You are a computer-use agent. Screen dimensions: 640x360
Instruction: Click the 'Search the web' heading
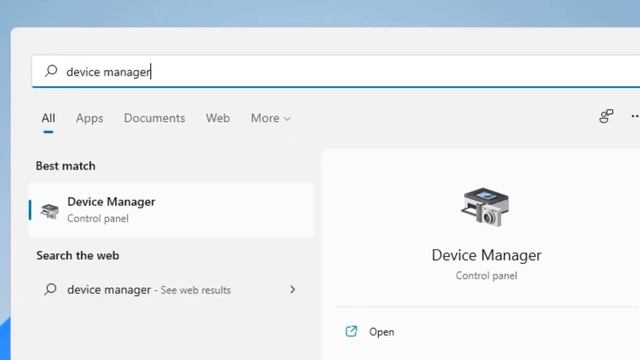point(78,256)
